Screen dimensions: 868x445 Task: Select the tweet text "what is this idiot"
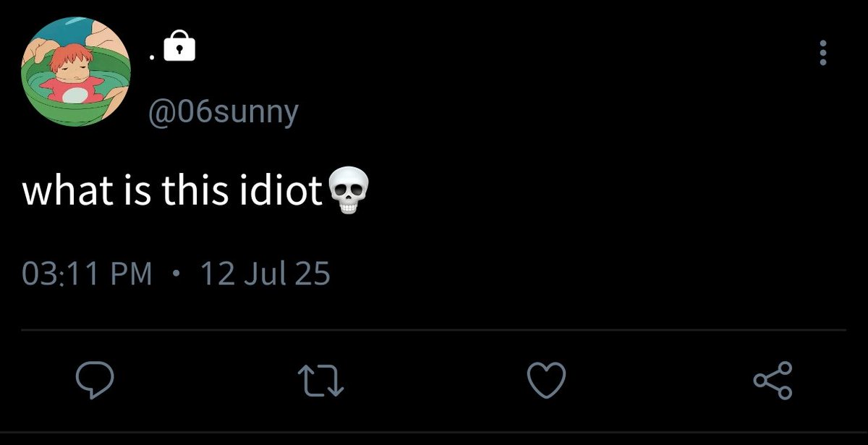point(172,191)
